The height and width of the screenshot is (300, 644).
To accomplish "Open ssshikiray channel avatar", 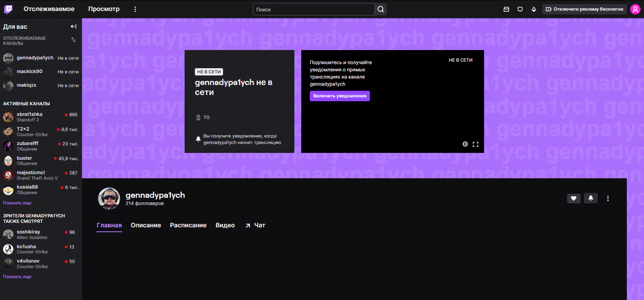I will 8,235.
